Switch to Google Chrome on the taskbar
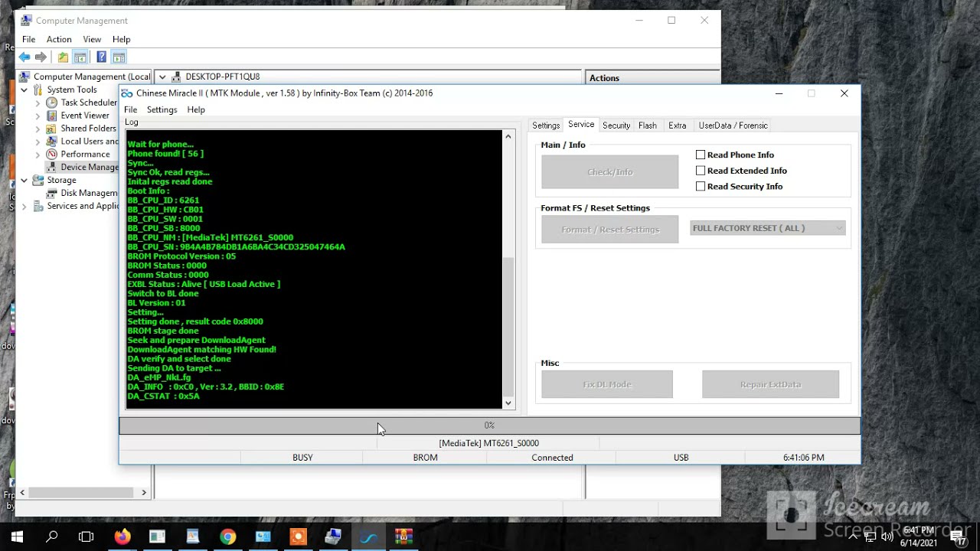The height and width of the screenshot is (551, 980). pyautogui.click(x=227, y=536)
